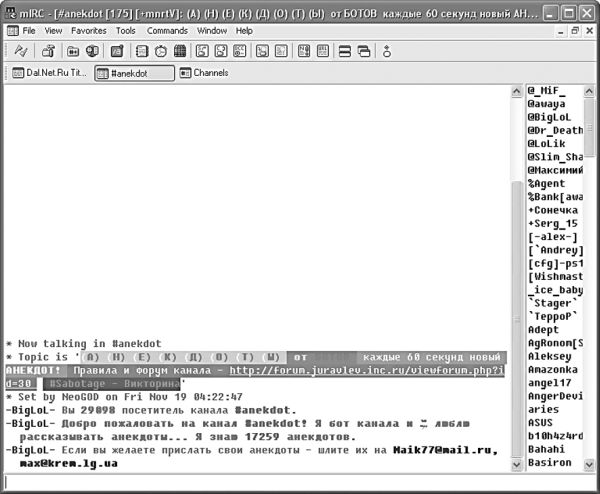
Task: Open the Favorites menu
Action: [x=88, y=31]
